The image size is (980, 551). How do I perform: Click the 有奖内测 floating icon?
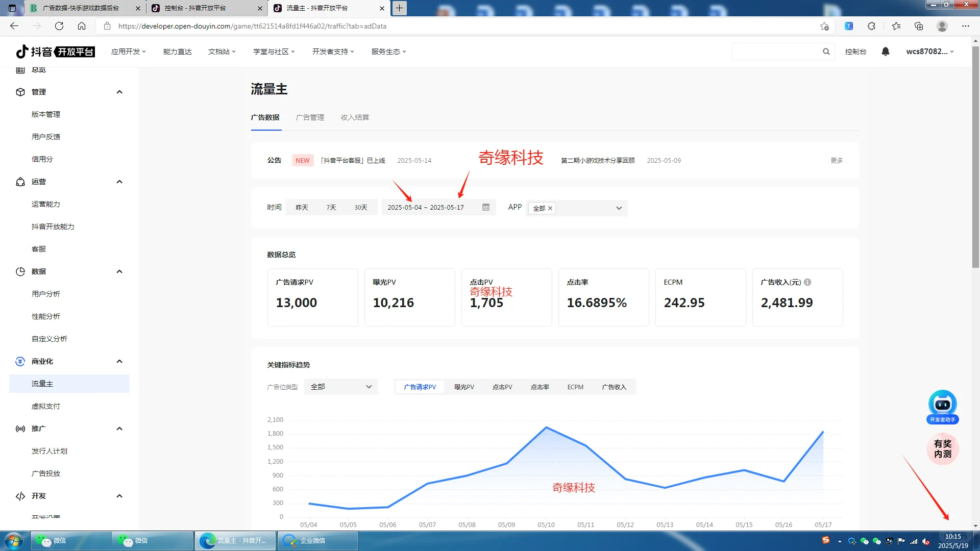point(942,449)
